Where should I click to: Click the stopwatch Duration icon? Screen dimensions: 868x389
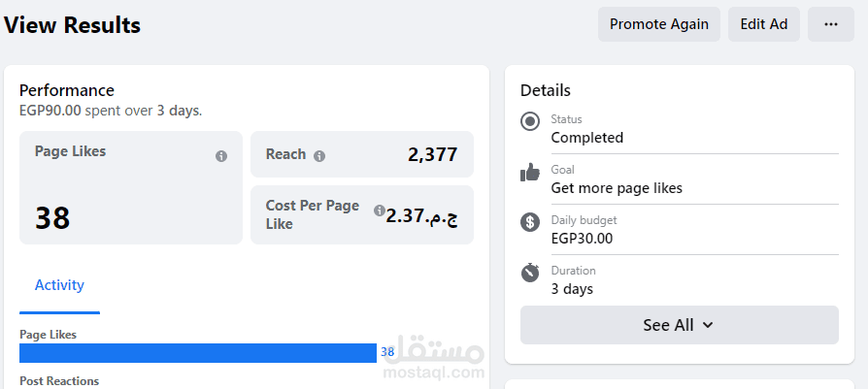click(x=530, y=273)
